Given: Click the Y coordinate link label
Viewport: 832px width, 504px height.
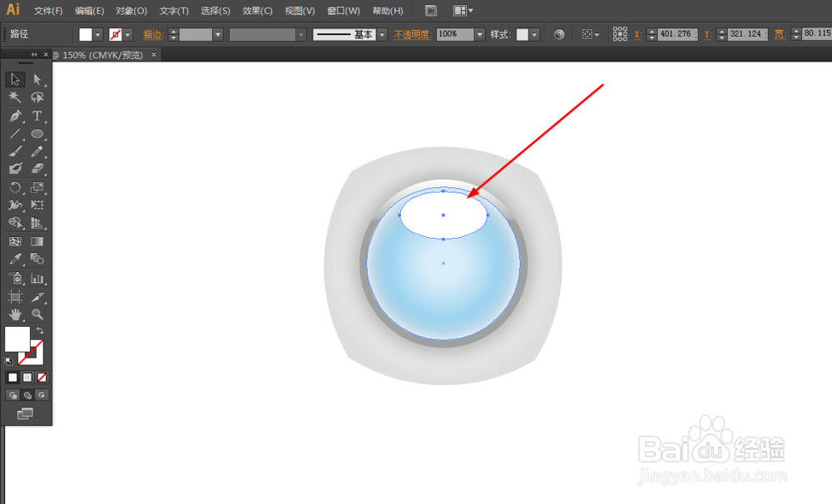Looking at the screenshot, I should 707,35.
